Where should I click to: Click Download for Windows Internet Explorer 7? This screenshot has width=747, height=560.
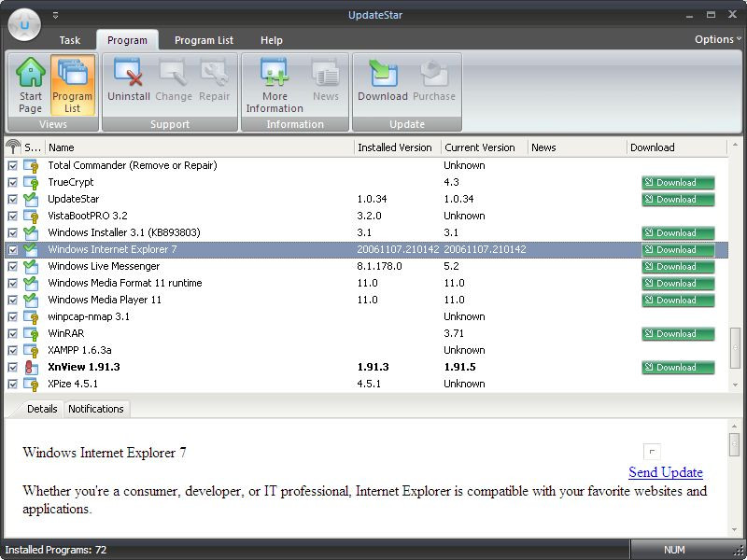point(678,249)
